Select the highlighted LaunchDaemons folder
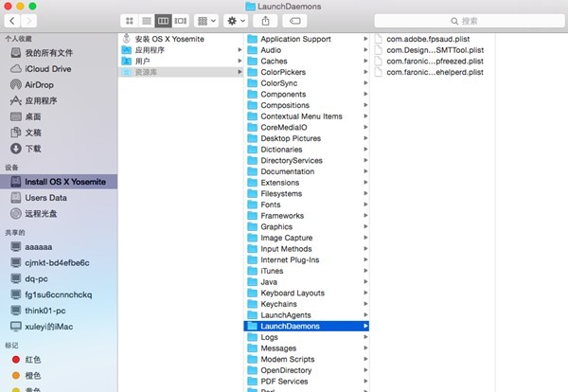 pyautogui.click(x=307, y=326)
